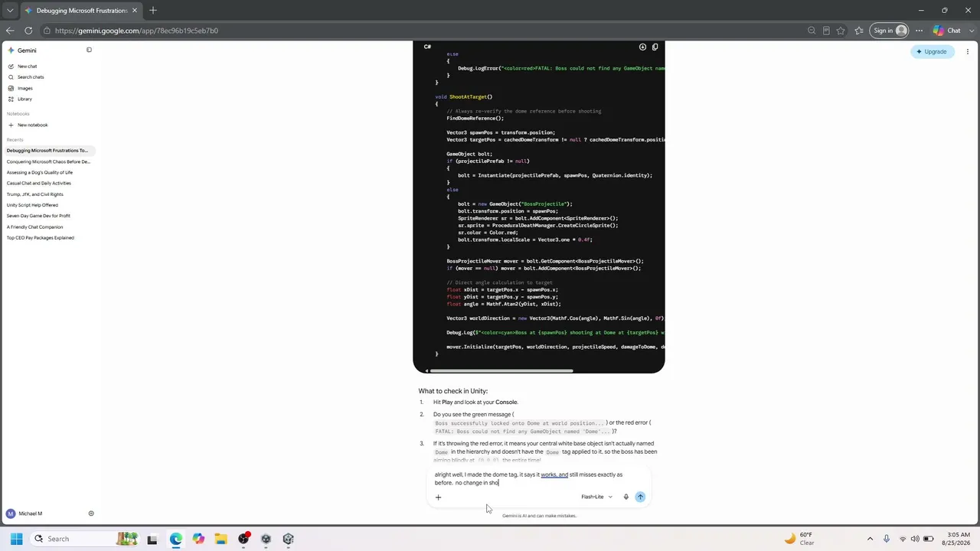The height and width of the screenshot is (551, 980).
Task: Click the browser Back arrow
Action: pos(9,31)
